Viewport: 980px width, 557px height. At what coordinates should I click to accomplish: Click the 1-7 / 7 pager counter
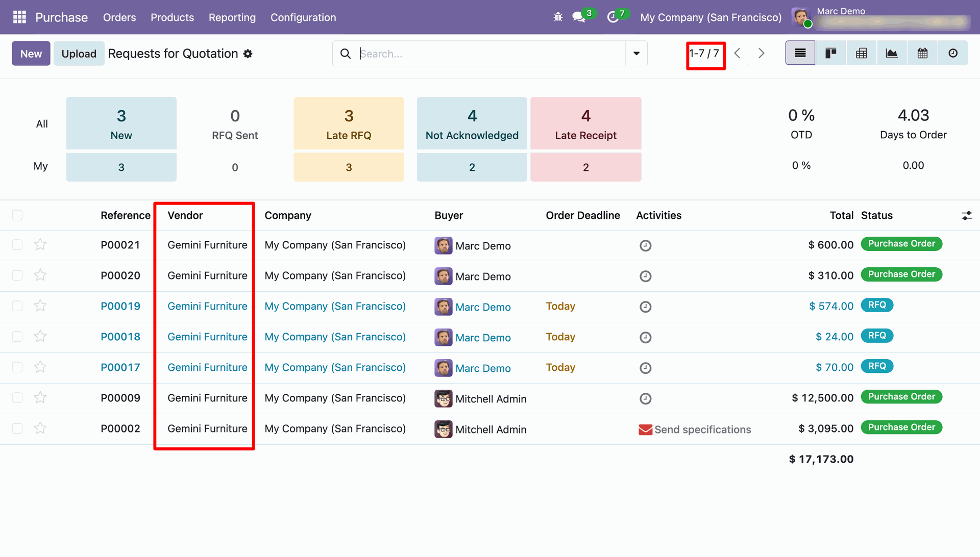(704, 53)
